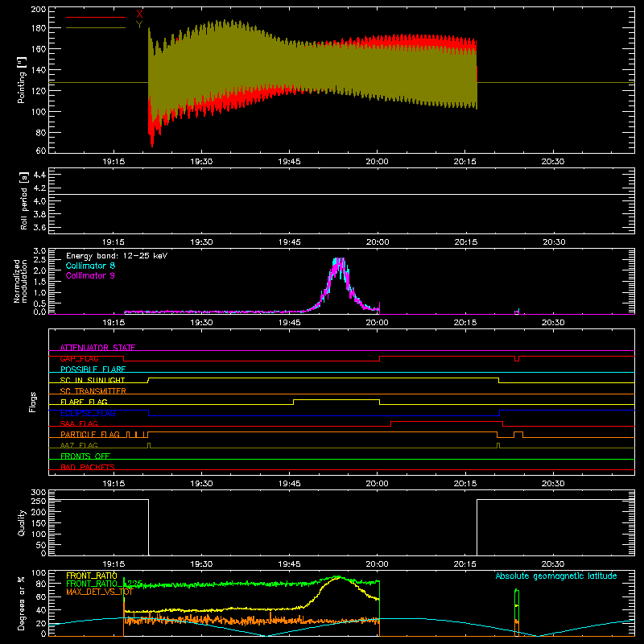Click the 'Roll period [s]' axis title

pos(24,200)
